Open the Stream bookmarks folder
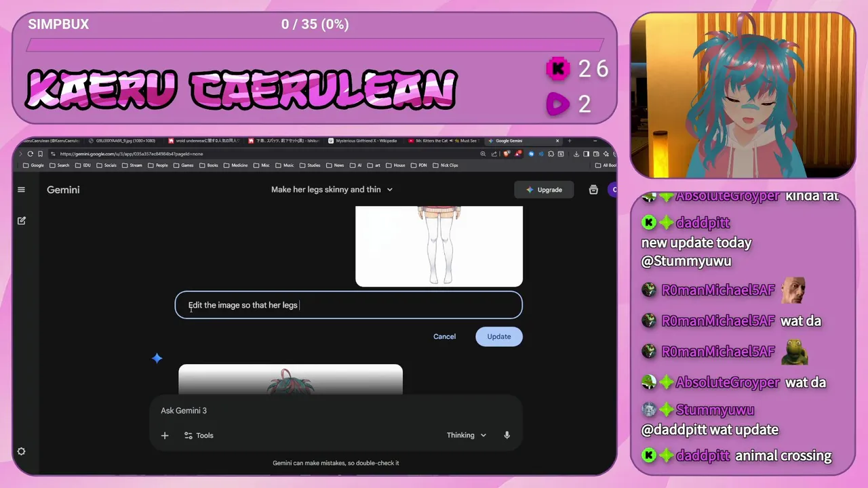The height and width of the screenshot is (488, 868). (132, 165)
